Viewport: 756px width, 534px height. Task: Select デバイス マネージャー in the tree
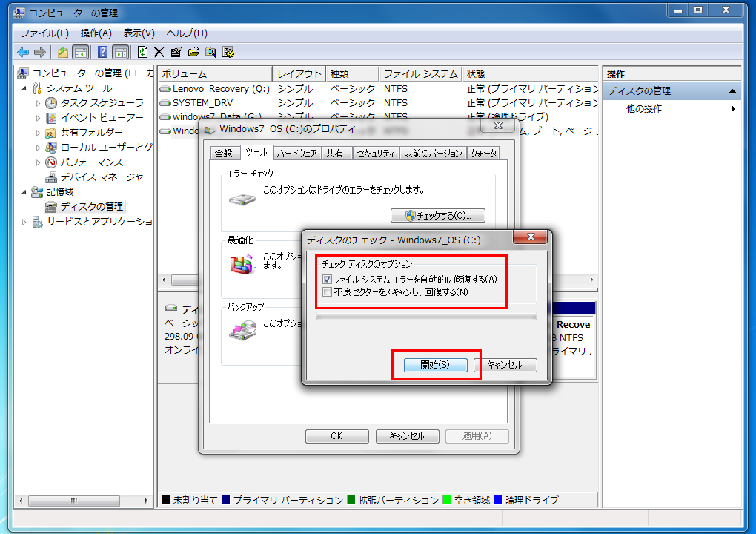coord(106,177)
